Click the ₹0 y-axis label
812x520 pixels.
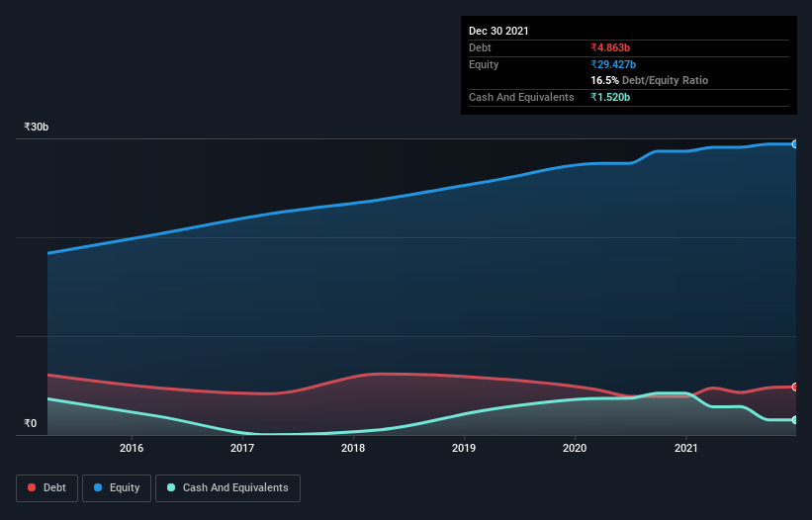click(31, 424)
